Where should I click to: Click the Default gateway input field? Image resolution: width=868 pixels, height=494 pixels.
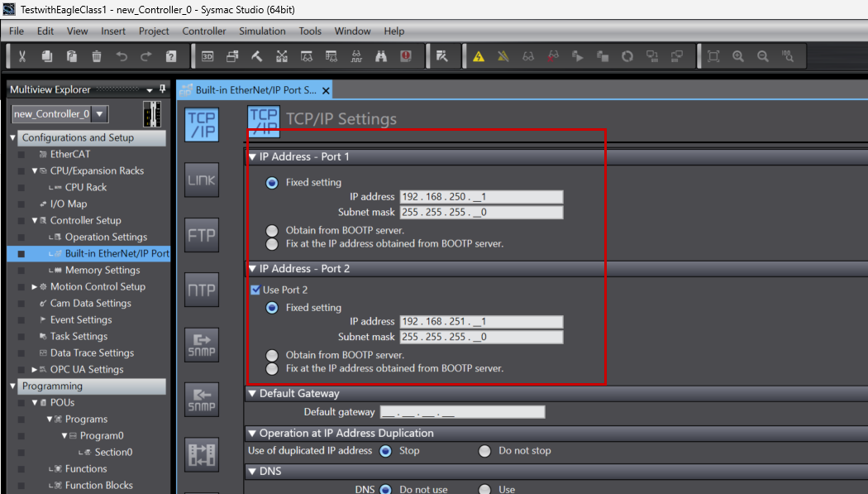click(462, 412)
